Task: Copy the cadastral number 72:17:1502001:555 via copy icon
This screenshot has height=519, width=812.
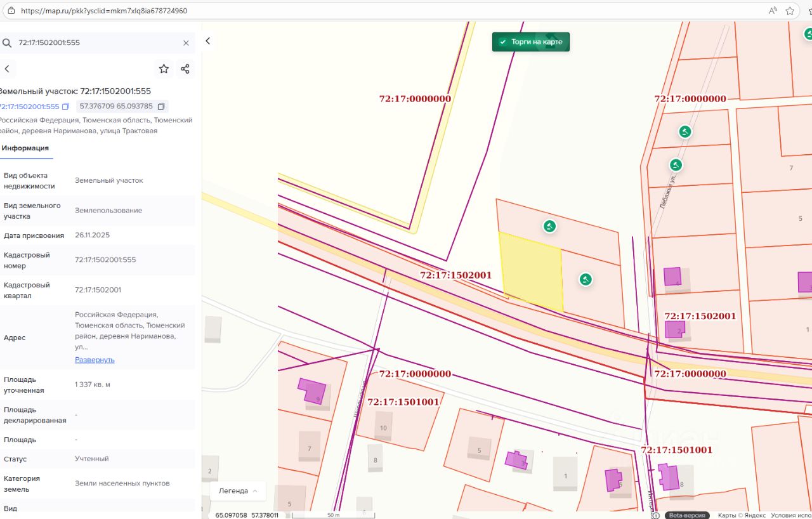Action: pyautogui.click(x=65, y=107)
